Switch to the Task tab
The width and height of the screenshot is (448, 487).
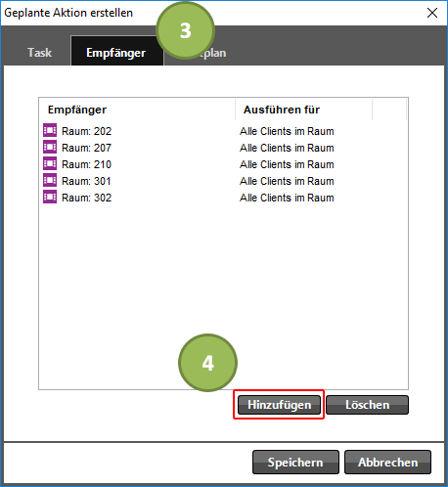click(x=39, y=53)
